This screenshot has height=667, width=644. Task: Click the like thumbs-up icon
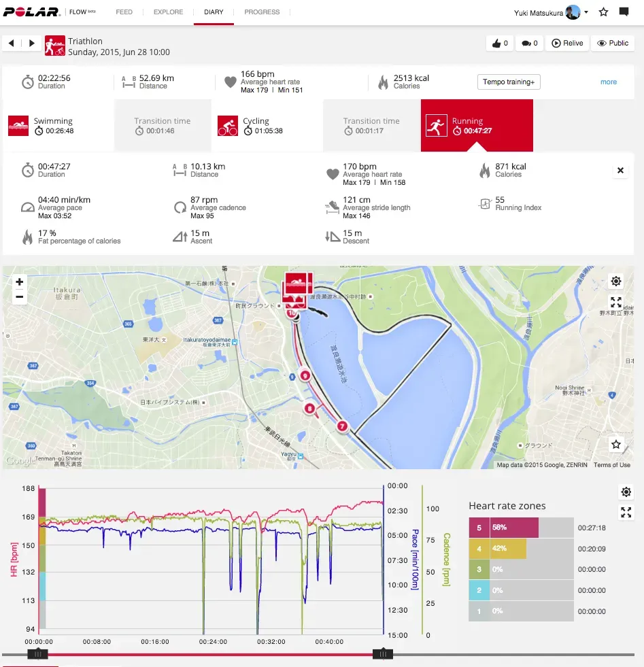(499, 43)
